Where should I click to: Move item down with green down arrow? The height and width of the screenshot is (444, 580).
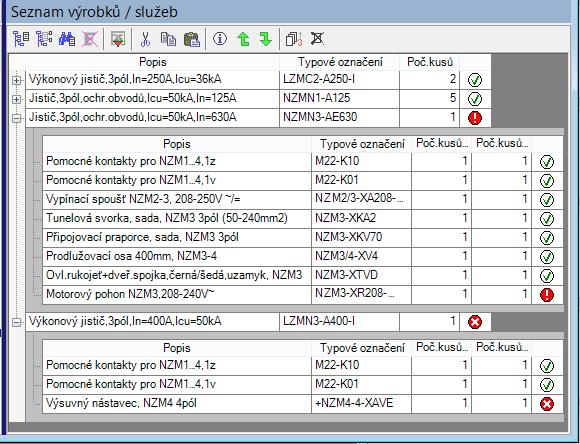coord(266,38)
